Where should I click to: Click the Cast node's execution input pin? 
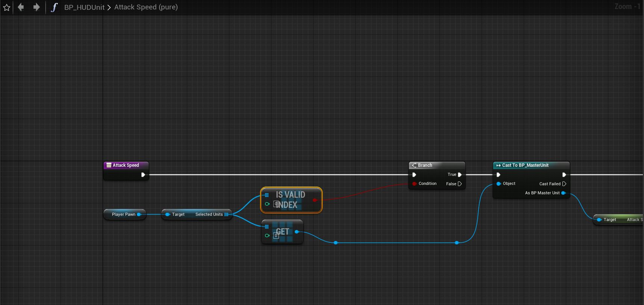tap(499, 175)
